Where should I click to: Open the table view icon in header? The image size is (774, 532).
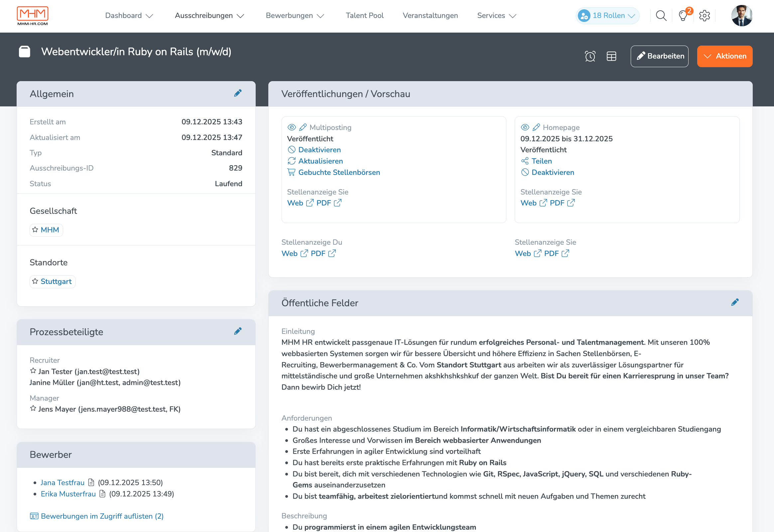click(x=611, y=56)
